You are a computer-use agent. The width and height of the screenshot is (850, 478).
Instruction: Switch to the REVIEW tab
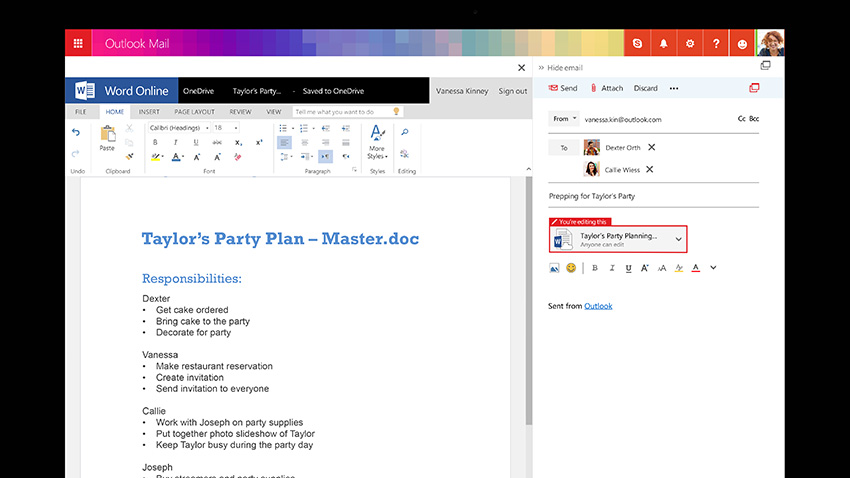tap(240, 112)
